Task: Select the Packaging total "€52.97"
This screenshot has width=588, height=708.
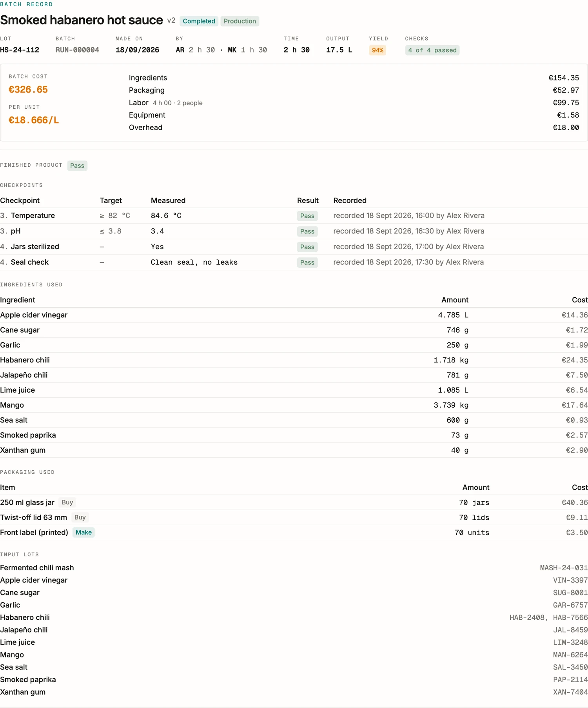Action: pos(566,90)
